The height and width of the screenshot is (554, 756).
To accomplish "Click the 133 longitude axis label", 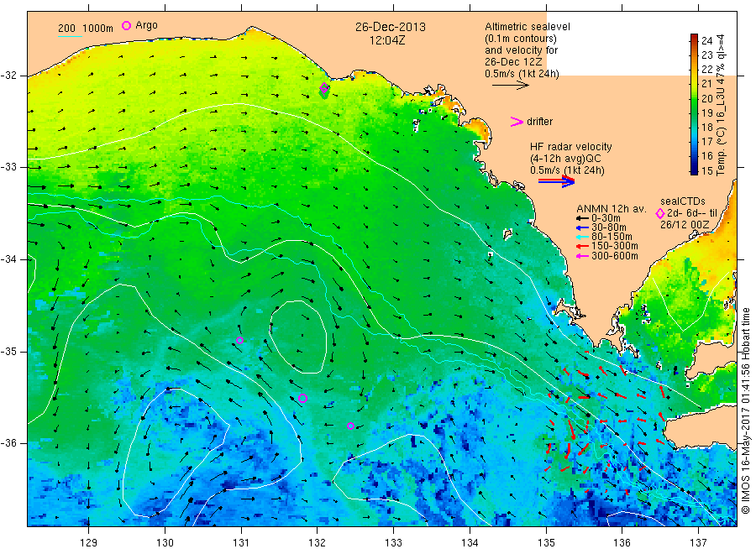I will (393, 543).
